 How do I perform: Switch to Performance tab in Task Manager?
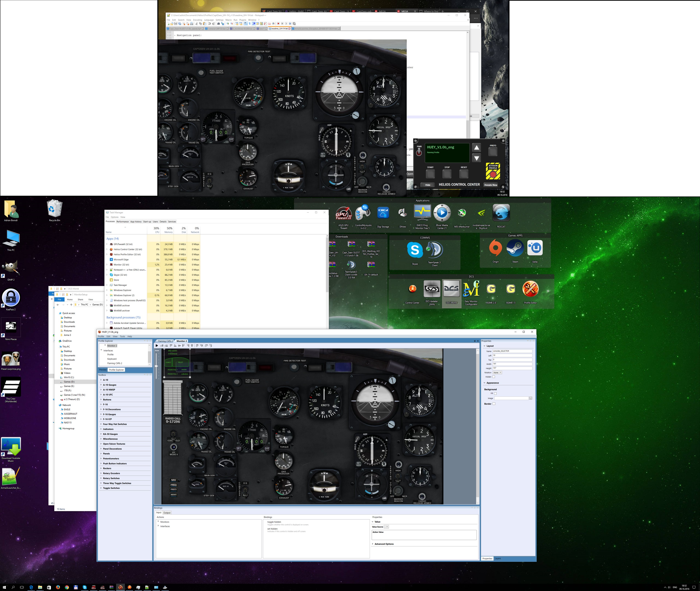(122, 222)
